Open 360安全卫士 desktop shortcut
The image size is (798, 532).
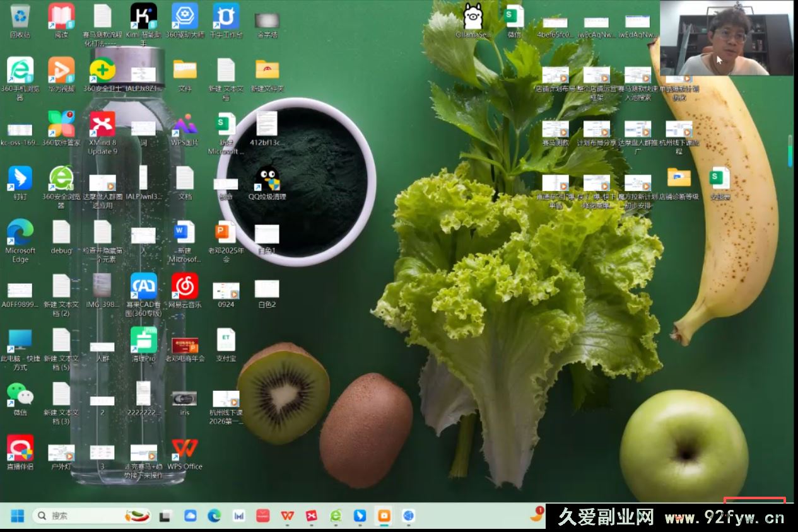coord(102,71)
